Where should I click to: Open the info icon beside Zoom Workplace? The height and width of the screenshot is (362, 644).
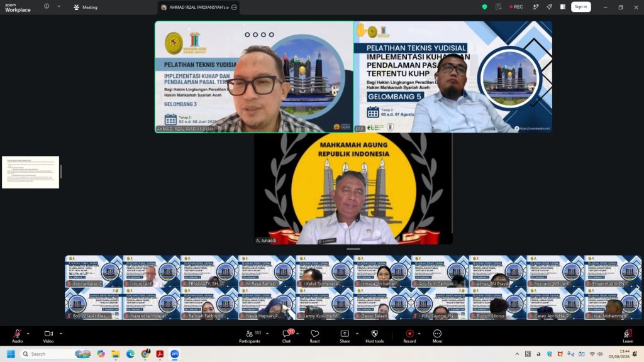pyautogui.click(x=47, y=6)
